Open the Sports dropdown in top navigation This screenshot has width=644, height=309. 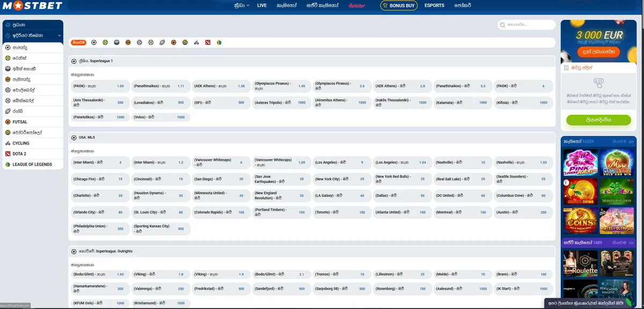(x=241, y=5)
